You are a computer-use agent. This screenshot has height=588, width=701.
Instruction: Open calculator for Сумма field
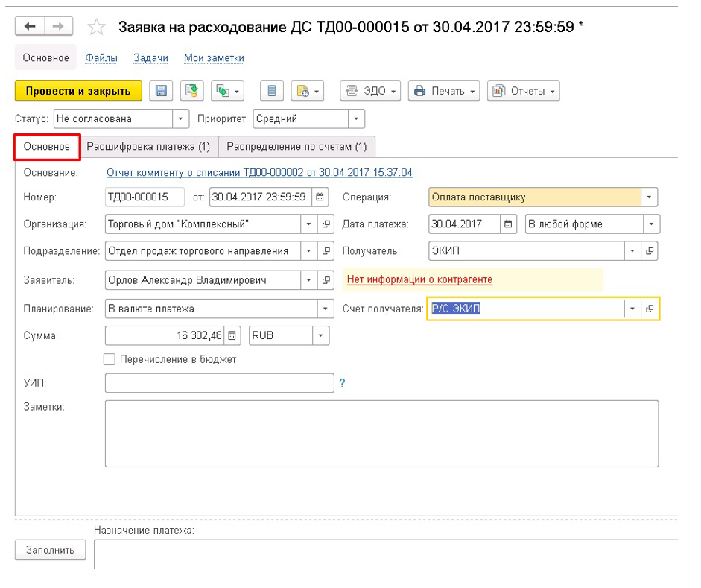[x=232, y=335]
